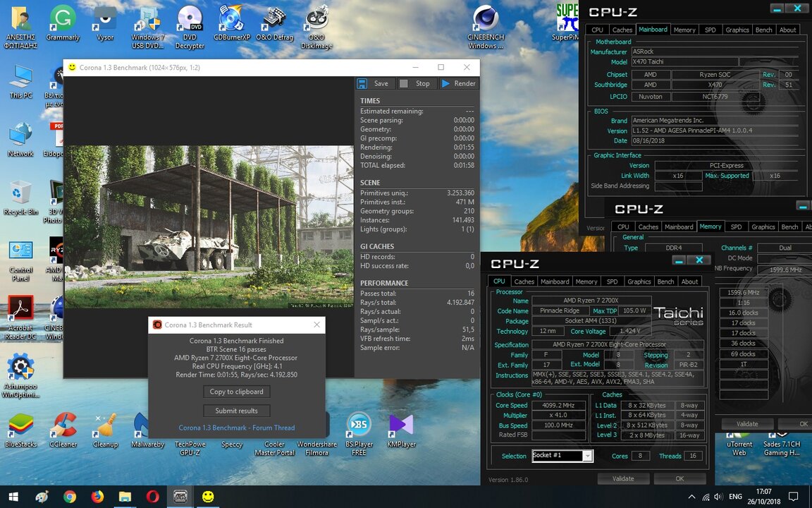This screenshot has height=508, width=812.
Task: Click the Primitives uniq. value 3.253.360
Action: click(x=460, y=193)
